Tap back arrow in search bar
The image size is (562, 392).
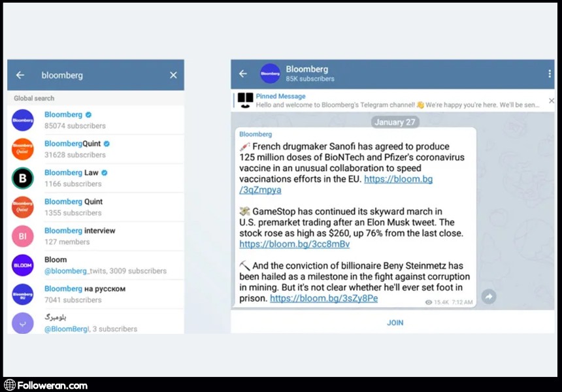tap(20, 75)
